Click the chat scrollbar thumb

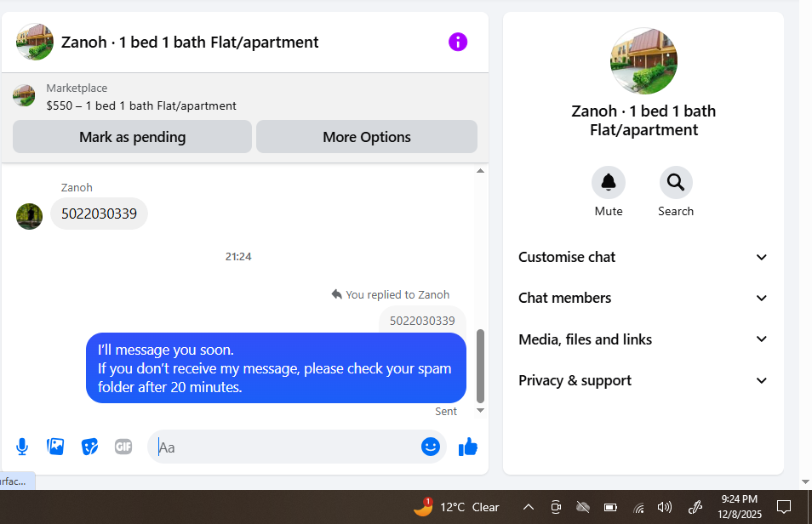[x=480, y=366]
